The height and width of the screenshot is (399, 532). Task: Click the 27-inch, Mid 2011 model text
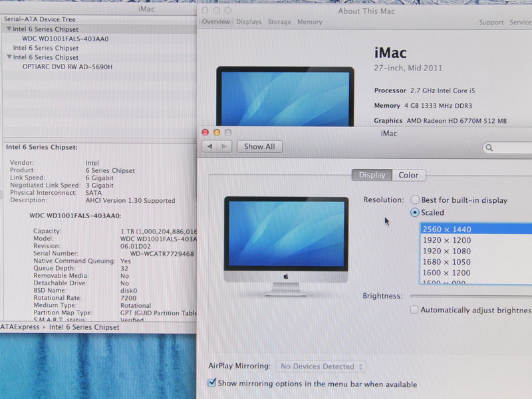[408, 68]
